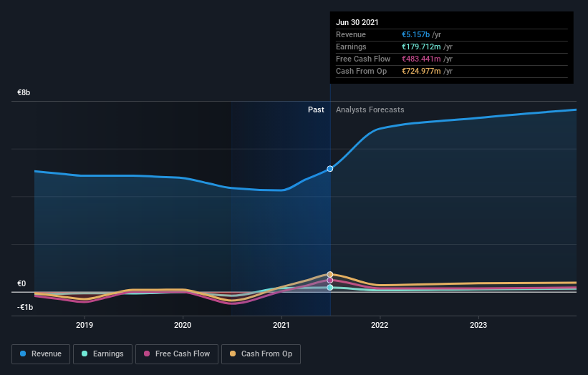Click the 2019 x-axis label

click(85, 325)
